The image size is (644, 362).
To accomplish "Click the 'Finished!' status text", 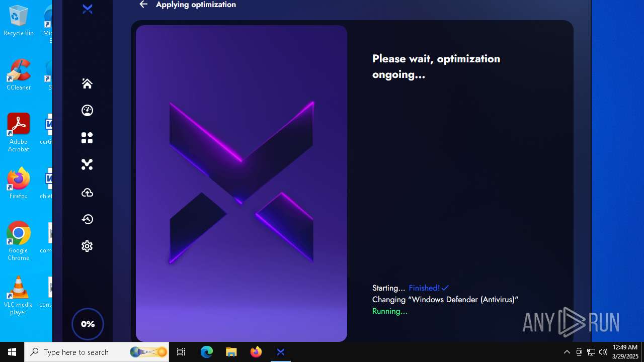I will [x=424, y=288].
